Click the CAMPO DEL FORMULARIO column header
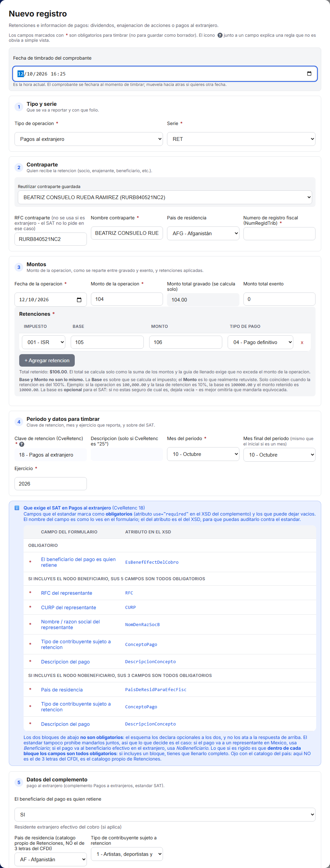The image size is (330, 868). pyautogui.click(x=69, y=532)
